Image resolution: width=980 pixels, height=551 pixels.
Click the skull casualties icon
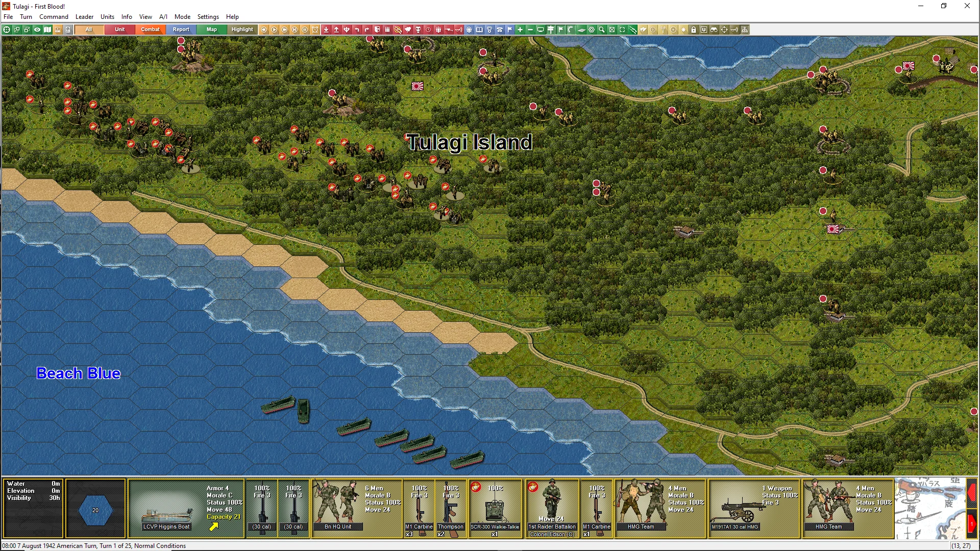pos(418,30)
